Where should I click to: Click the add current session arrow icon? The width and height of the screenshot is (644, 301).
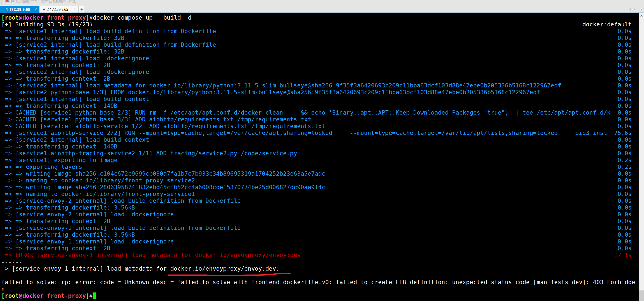pyautogui.click(x=7, y=1)
